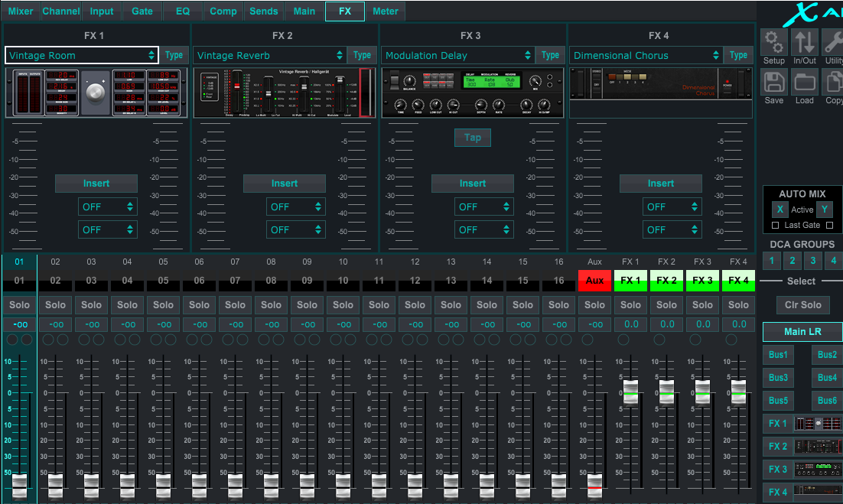Toggle the red Aux mute button
Viewport: 843px width, 504px height.
tap(594, 281)
